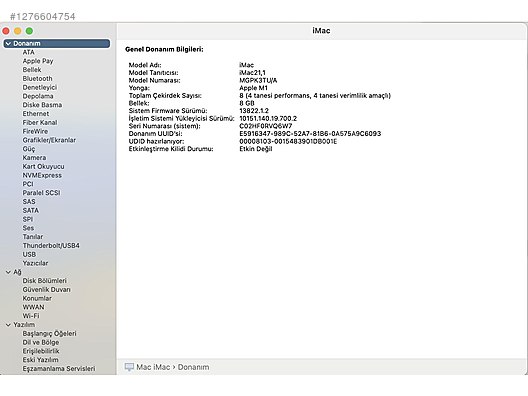Click the yellow minimize window button
This screenshot has width=528, height=396.
point(18,31)
